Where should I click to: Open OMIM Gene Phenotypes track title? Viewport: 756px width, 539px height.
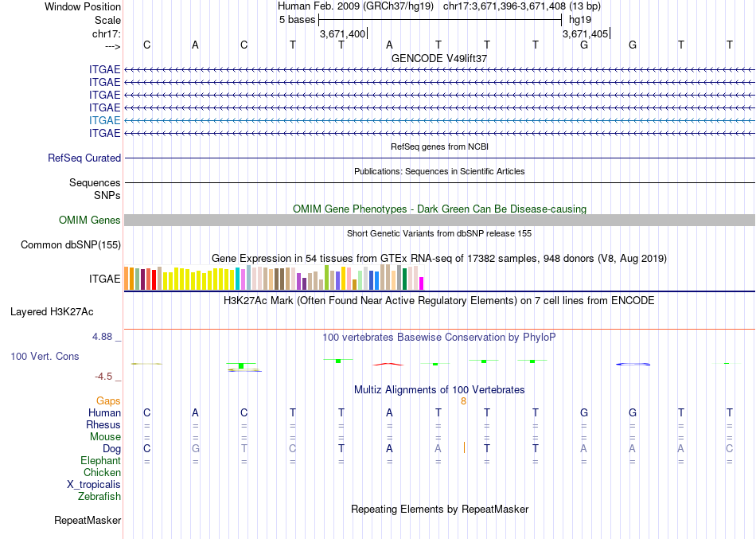coord(439,209)
